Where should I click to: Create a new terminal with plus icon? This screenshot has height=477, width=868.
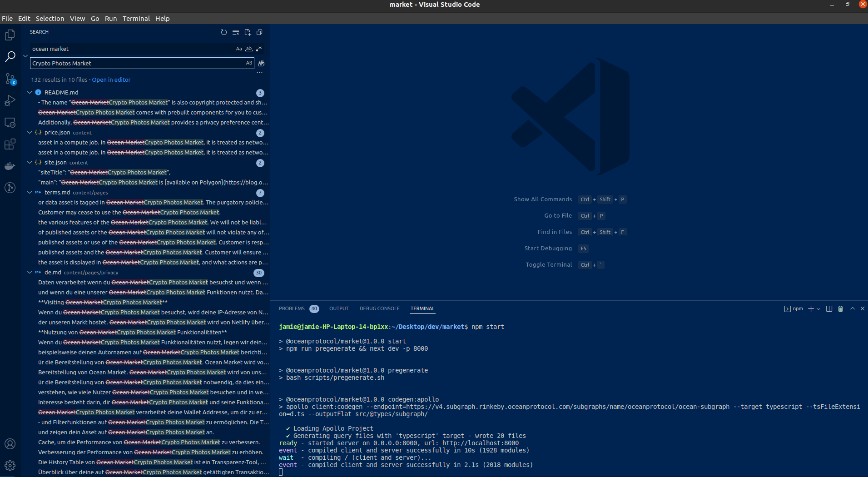click(811, 309)
